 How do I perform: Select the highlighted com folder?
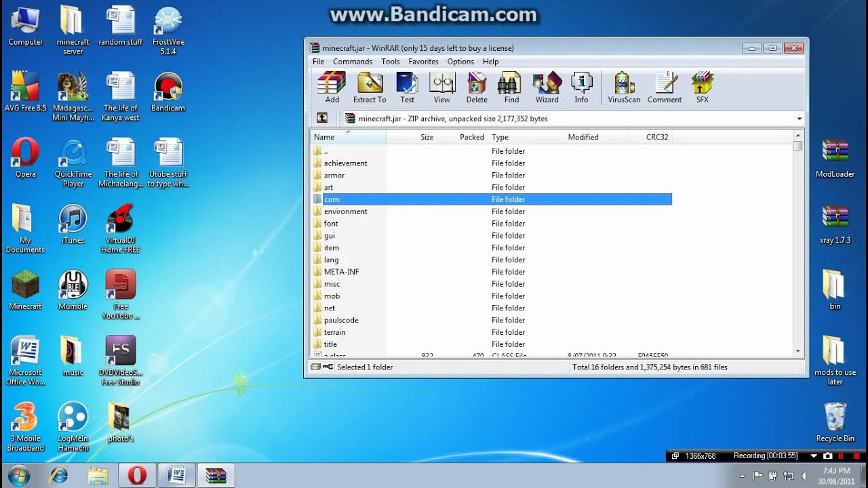click(492, 199)
